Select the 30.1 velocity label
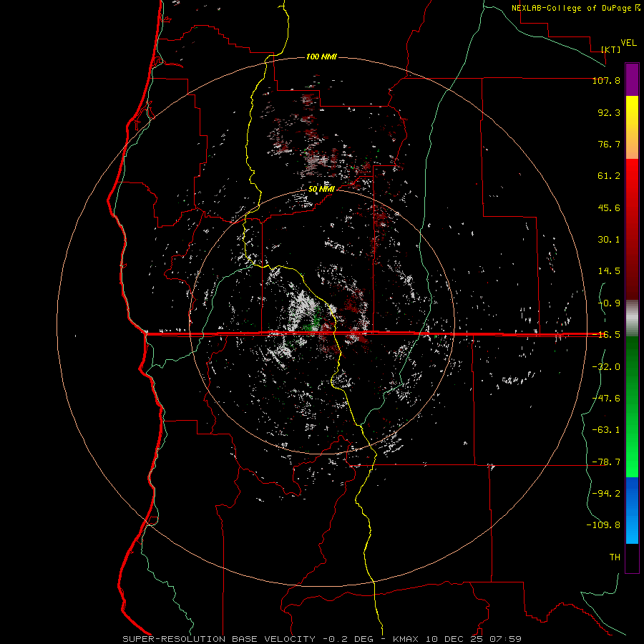 609,240
